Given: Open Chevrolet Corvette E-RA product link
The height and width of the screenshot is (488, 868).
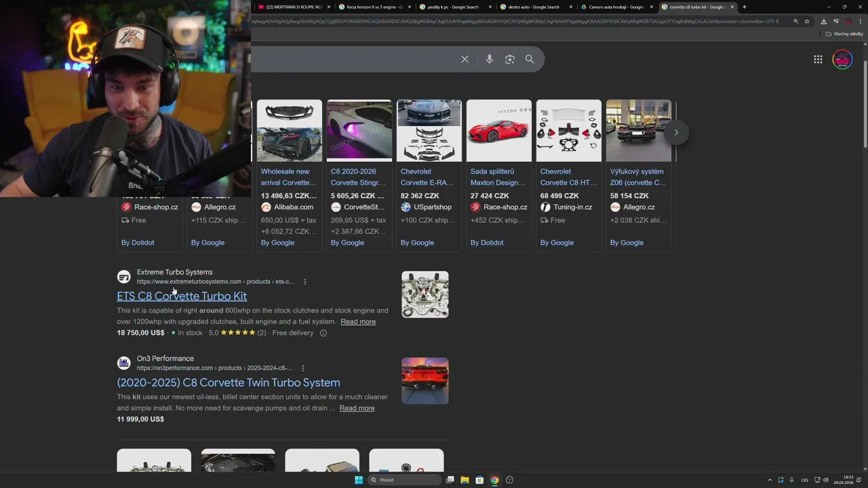Looking at the screenshot, I should coord(428,177).
